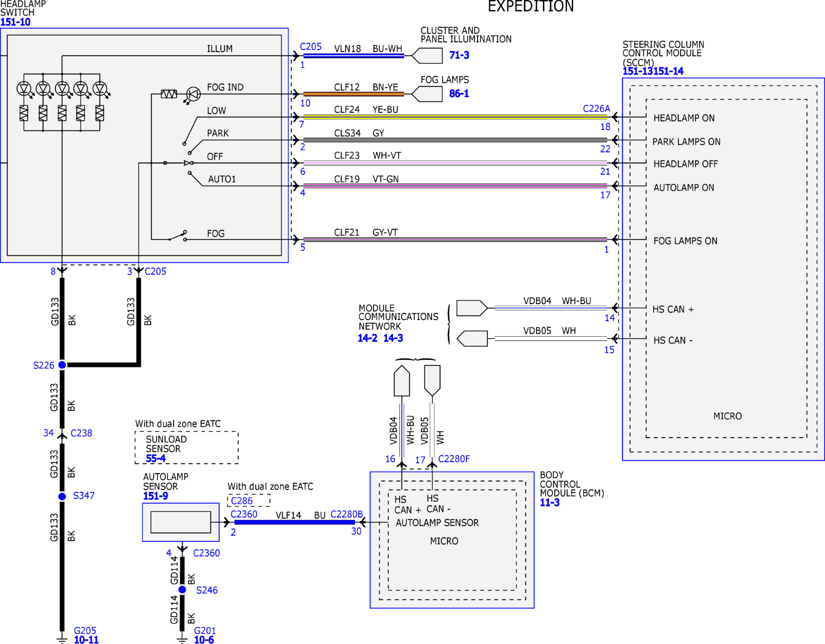Open module communications network page 14-2
The height and width of the screenshot is (644, 825).
367,338
